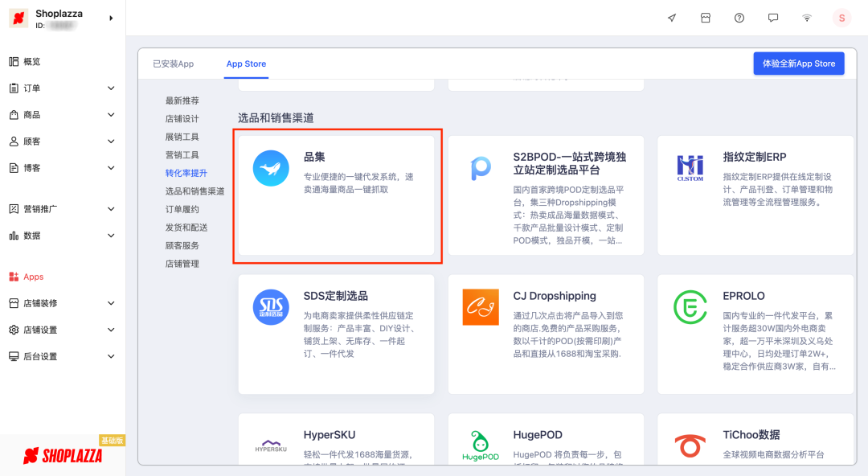
Task: Click the HugePOD green logo
Action: tap(480, 444)
